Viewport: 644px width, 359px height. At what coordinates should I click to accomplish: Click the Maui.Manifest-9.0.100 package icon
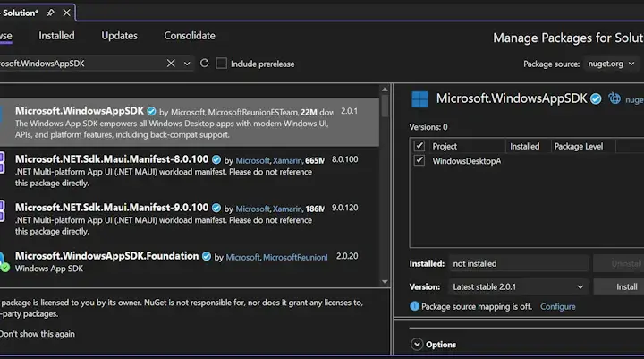(x=2, y=210)
